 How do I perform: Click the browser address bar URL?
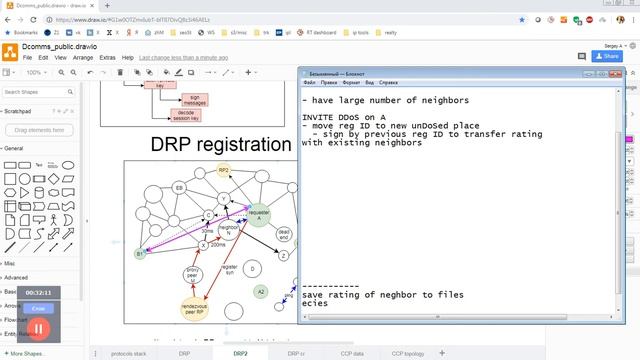click(133, 20)
